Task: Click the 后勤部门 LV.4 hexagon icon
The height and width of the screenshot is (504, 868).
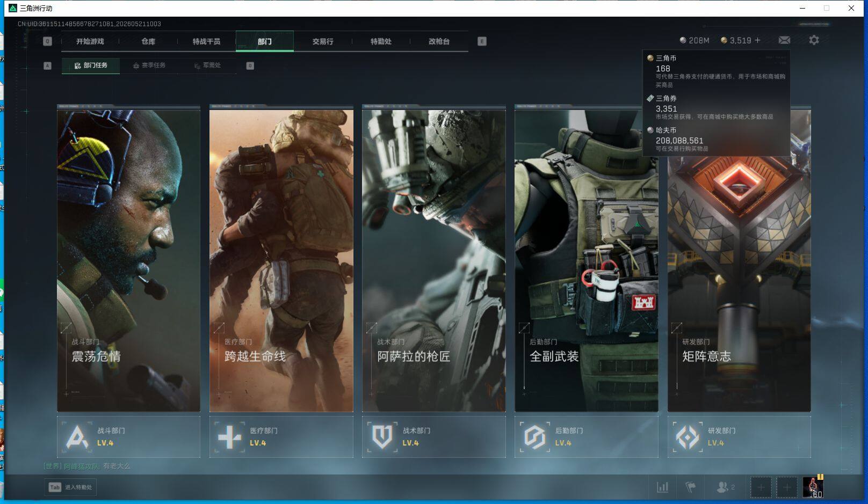Action: pyautogui.click(x=535, y=437)
